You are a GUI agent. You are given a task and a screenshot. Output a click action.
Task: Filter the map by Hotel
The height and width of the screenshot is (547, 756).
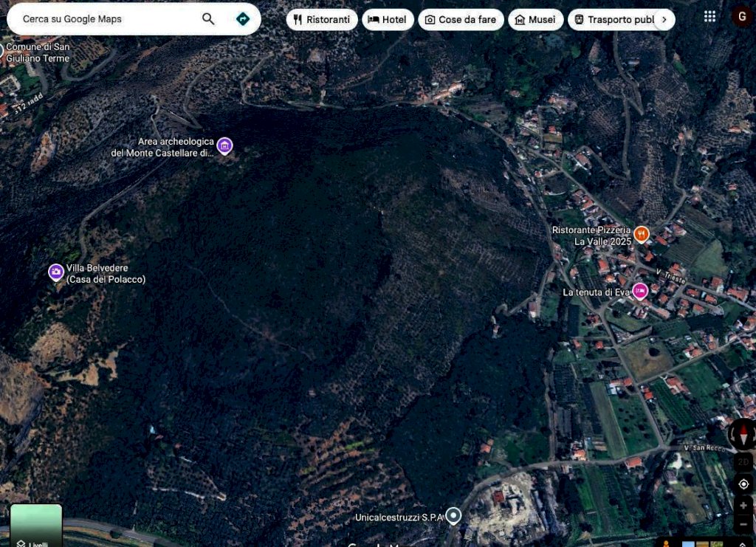[x=388, y=20]
